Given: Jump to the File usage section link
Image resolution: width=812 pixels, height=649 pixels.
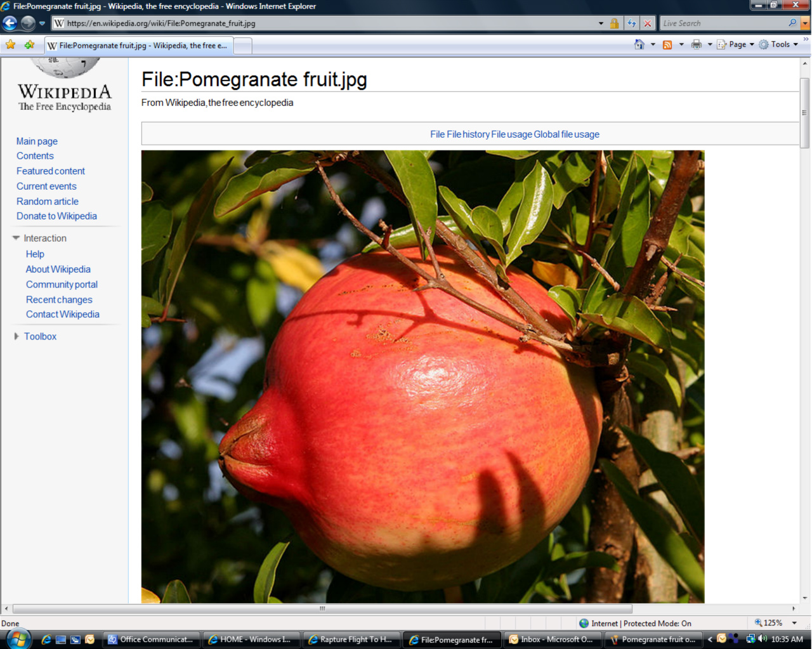Looking at the screenshot, I should [511, 134].
